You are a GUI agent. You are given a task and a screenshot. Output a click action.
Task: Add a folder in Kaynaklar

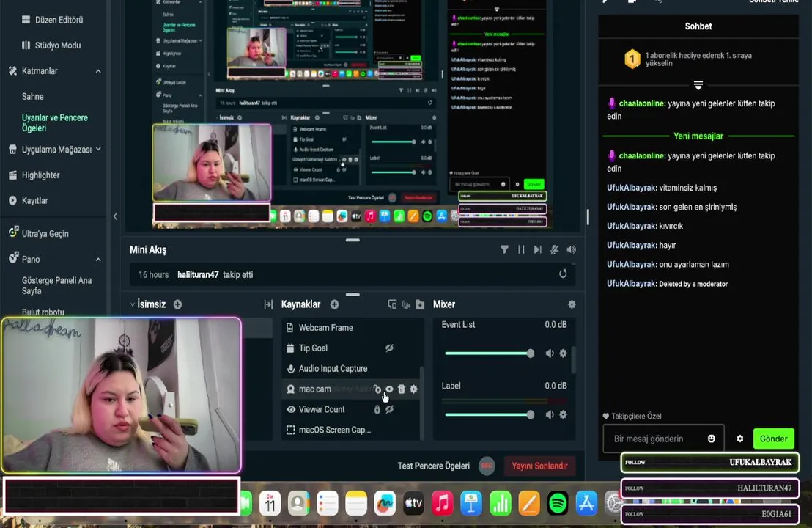(x=420, y=304)
